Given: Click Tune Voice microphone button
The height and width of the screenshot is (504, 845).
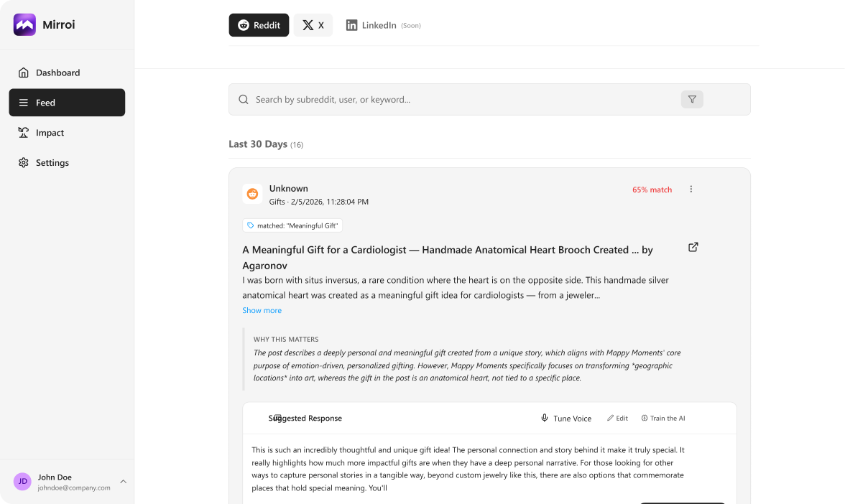Looking at the screenshot, I should 565,419.
